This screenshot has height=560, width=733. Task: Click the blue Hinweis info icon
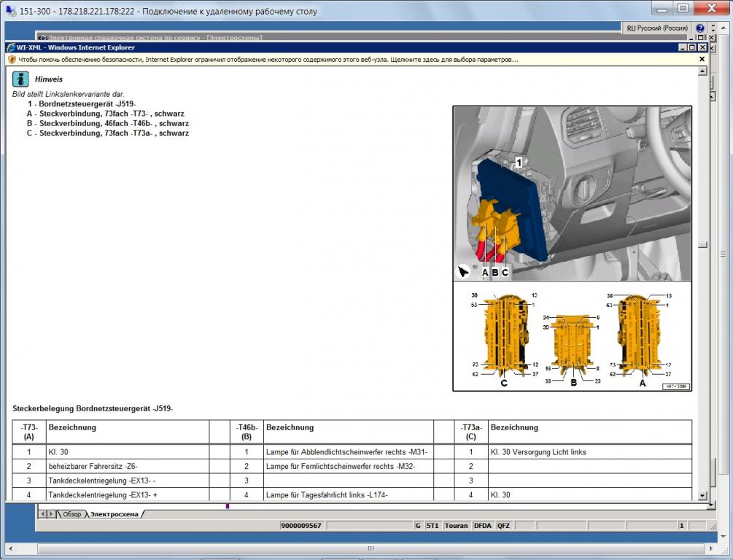point(20,79)
